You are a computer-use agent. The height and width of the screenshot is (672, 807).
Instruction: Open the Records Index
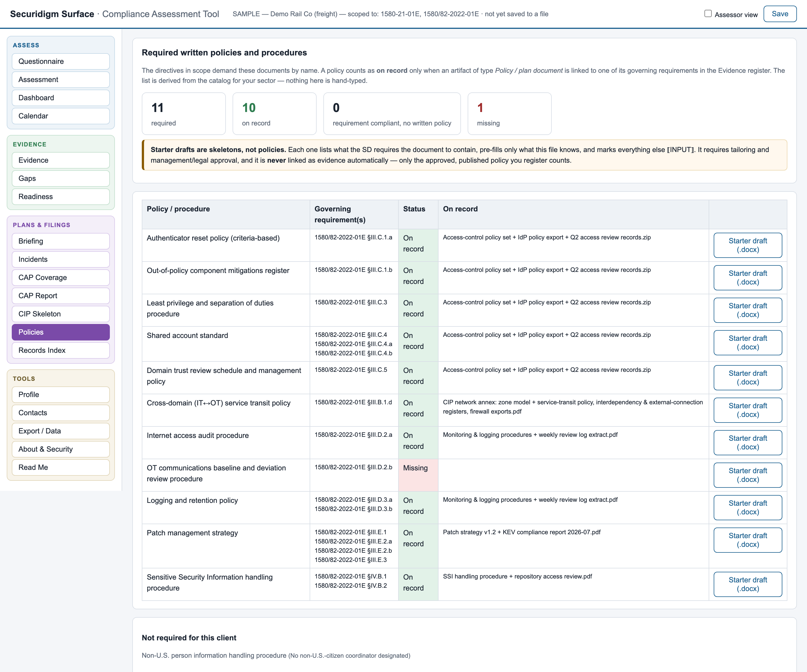tap(61, 350)
